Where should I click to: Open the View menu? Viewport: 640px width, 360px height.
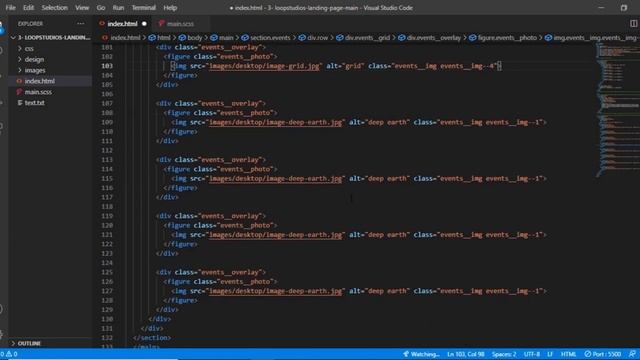[82, 8]
